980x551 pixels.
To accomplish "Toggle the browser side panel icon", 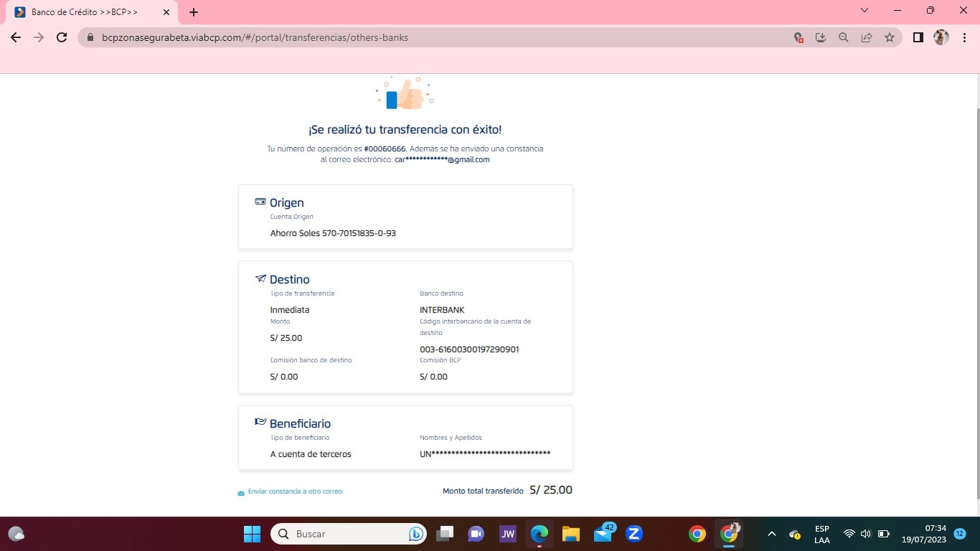I will click(918, 37).
